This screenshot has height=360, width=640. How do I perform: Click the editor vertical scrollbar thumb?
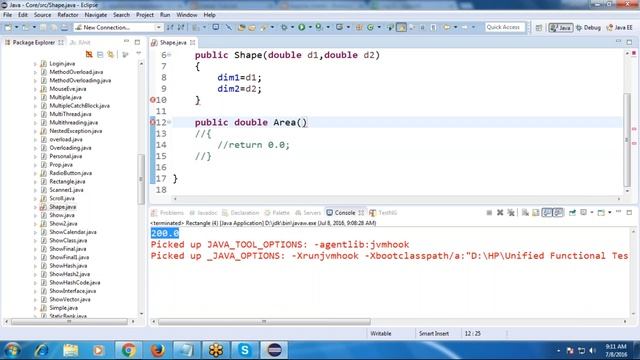point(627,139)
